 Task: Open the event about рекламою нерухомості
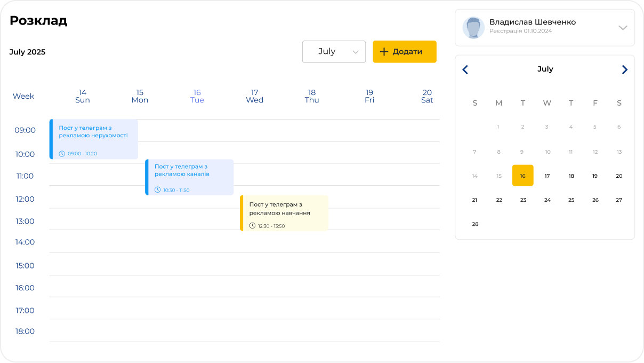94,139
